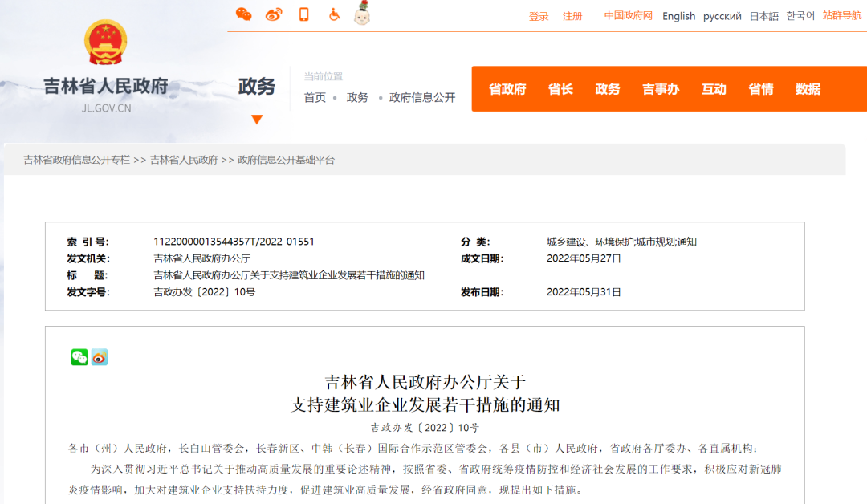Share article via the green WeChat icon
The image size is (867, 504).
[78, 357]
